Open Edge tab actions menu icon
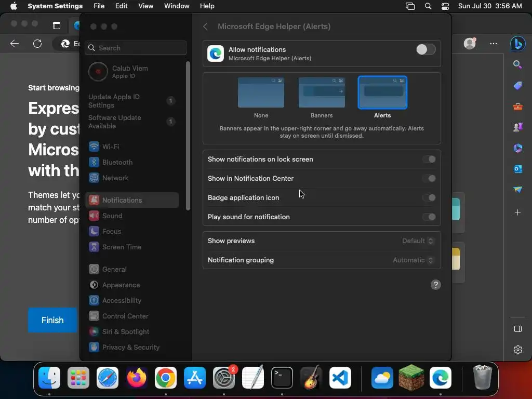Viewport: 532px width, 399px height. tap(57, 25)
